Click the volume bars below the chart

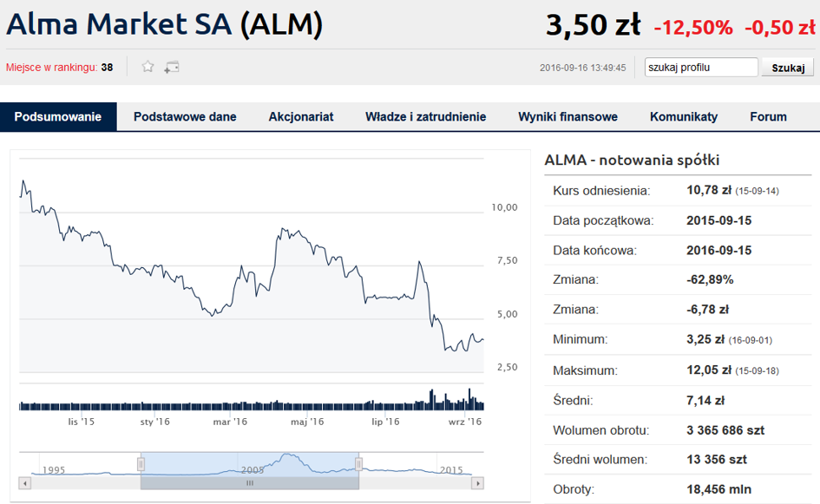tap(252, 403)
